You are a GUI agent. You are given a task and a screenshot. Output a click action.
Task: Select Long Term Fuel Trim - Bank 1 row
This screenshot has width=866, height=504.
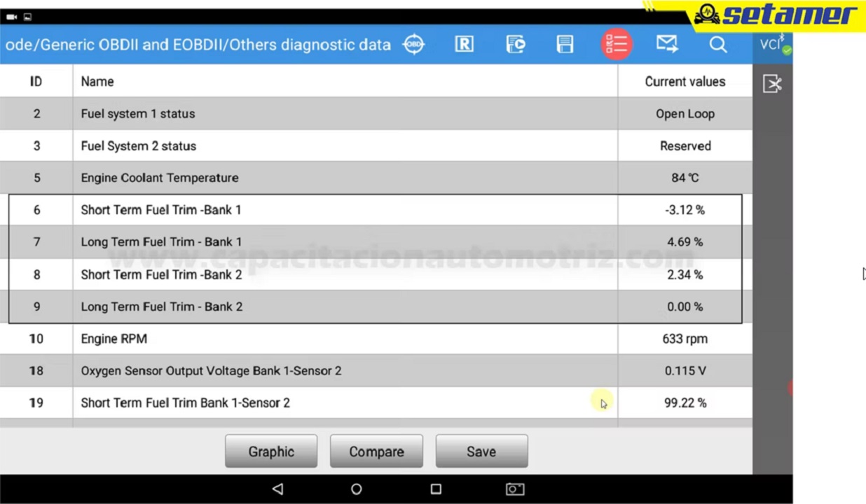(376, 242)
